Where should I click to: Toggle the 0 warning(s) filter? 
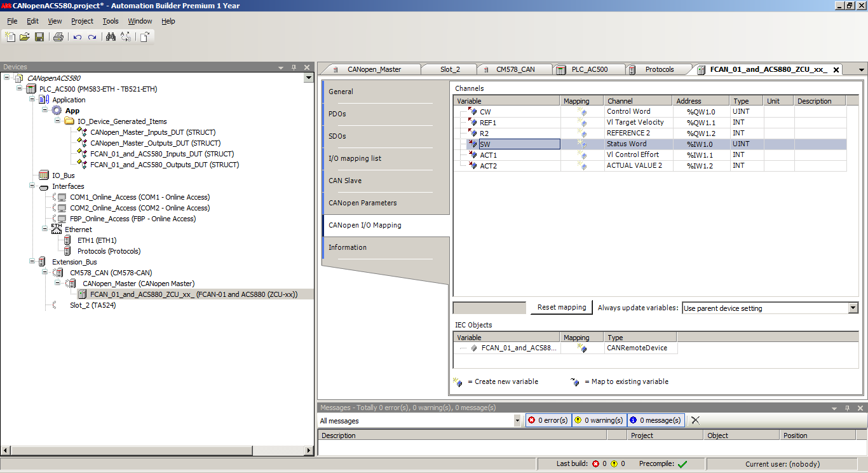[x=599, y=420]
